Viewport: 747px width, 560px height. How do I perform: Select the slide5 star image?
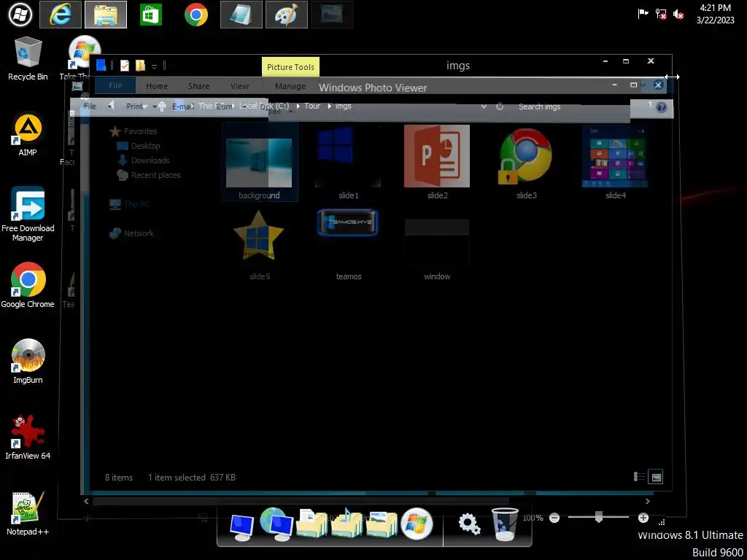pos(259,245)
